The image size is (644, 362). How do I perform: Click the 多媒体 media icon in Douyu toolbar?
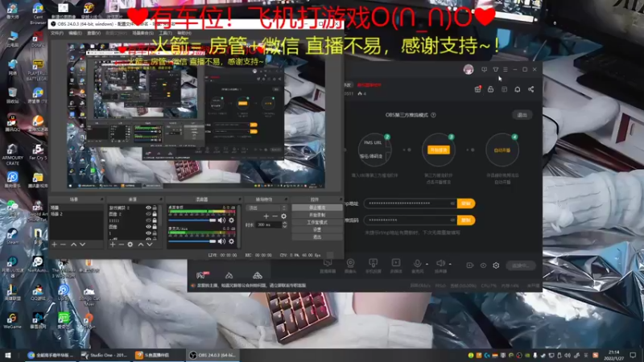click(x=396, y=265)
